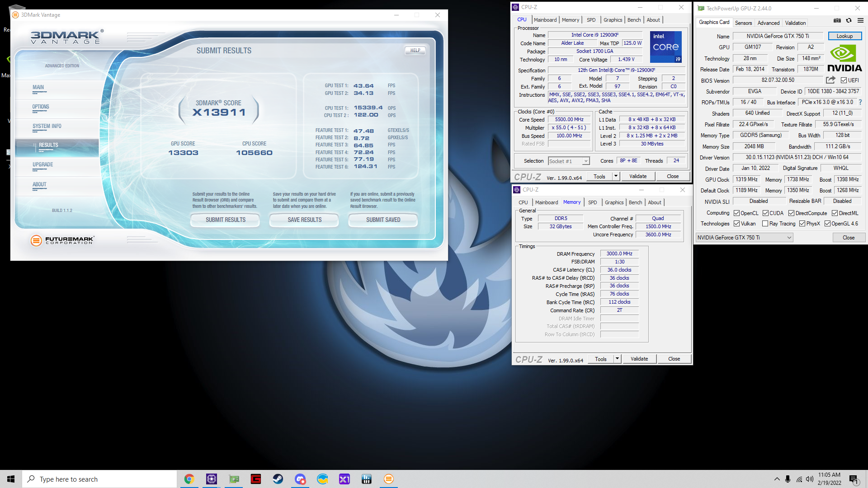Open the blue-yellow circular app on taskbar
This screenshot has height=488, width=868.
(x=322, y=479)
